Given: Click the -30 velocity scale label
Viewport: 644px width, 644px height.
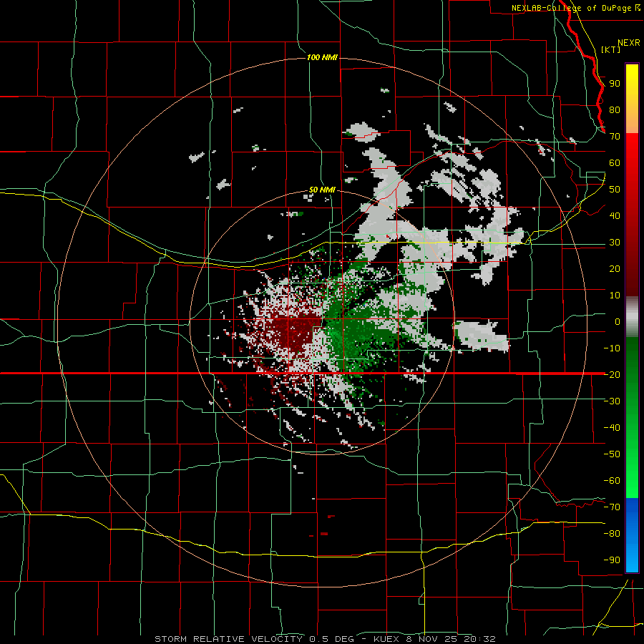Looking at the screenshot, I should pos(612,401).
